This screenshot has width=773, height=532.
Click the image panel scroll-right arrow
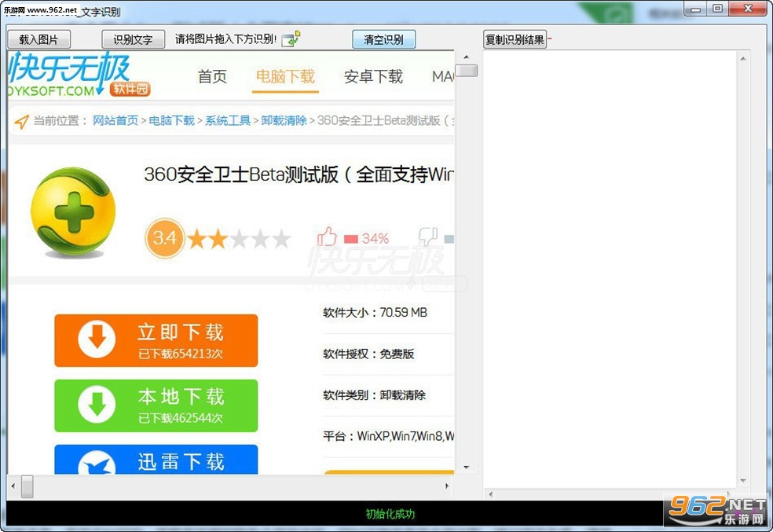447,486
